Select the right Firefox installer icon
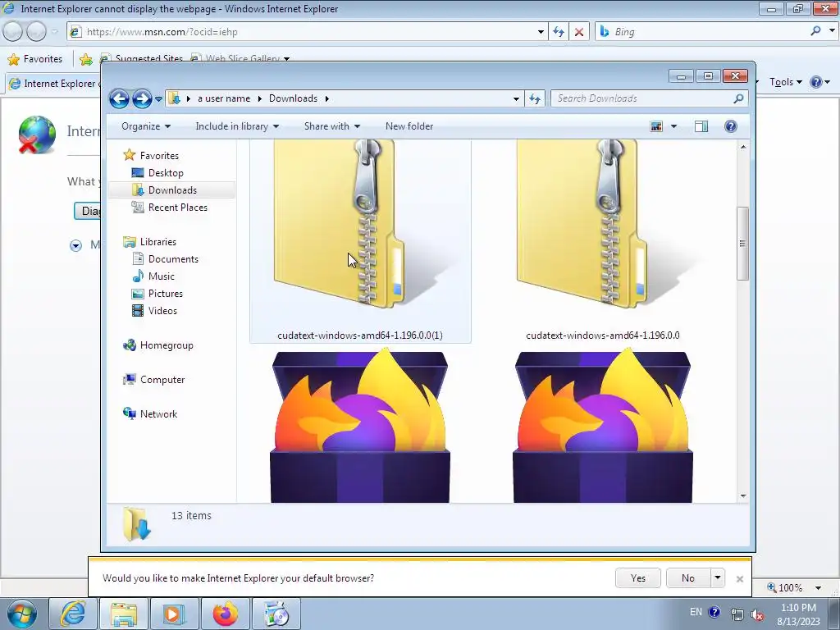Image resolution: width=840 pixels, height=630 pixels. click(603, 426)
